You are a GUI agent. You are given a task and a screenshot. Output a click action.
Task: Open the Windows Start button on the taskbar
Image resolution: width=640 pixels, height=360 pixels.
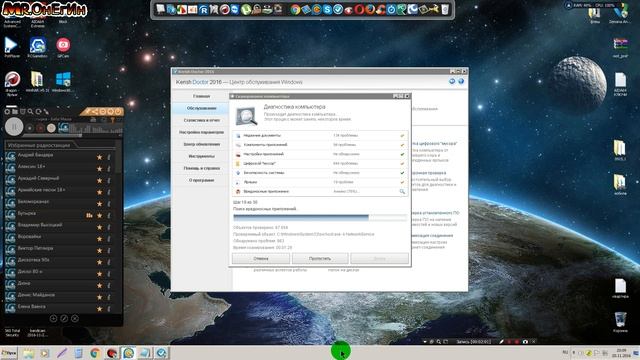9,353
